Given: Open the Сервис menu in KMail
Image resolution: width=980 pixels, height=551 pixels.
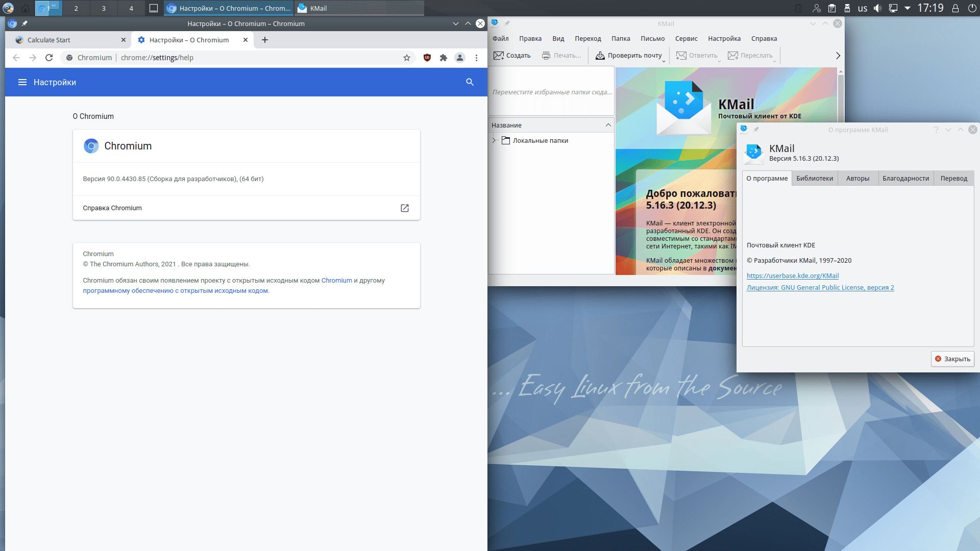Looking at the screenshot, I should point(687,39).
